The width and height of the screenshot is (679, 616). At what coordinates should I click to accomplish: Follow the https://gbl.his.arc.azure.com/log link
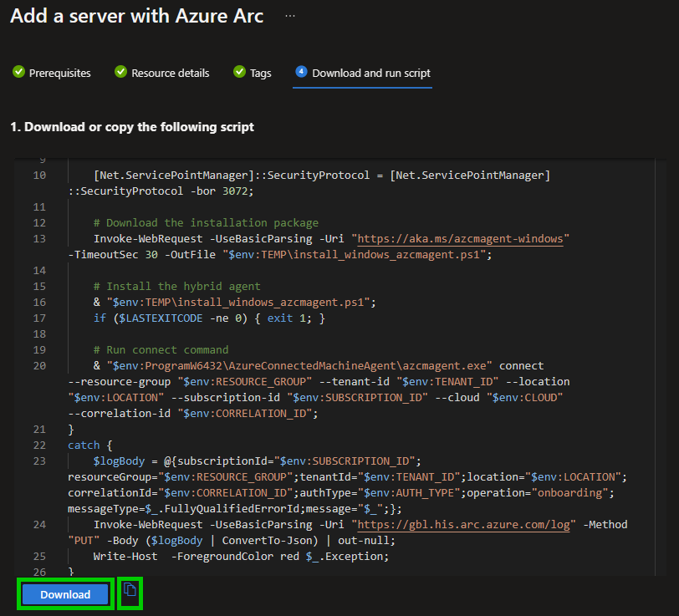[x=463, y=525]
